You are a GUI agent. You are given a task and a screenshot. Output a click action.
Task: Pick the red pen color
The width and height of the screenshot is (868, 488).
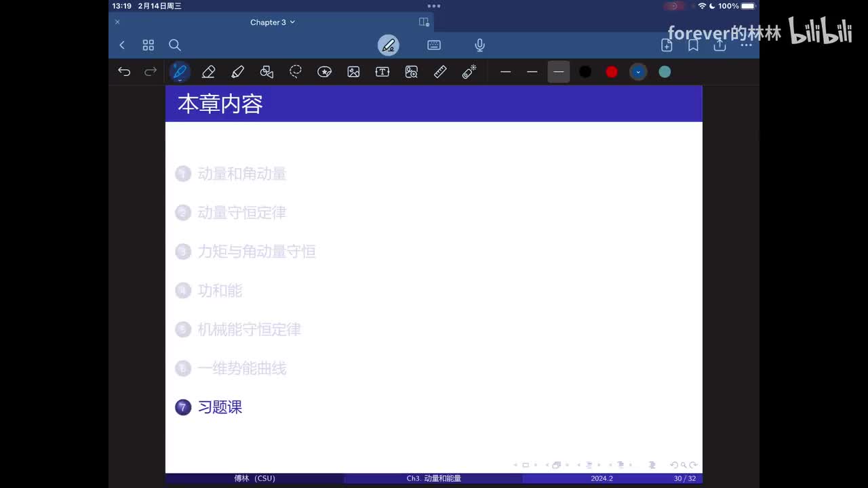(x=612, y=72)
